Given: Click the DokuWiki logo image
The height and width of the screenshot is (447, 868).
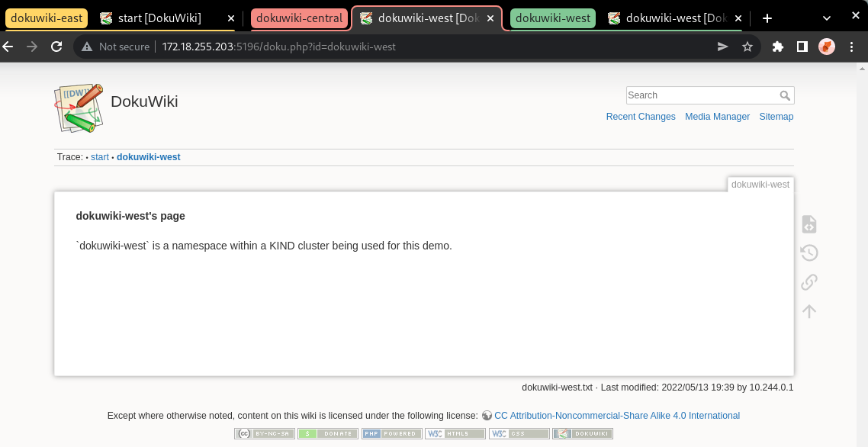Looking at the screenshot, I should [79, 108].
